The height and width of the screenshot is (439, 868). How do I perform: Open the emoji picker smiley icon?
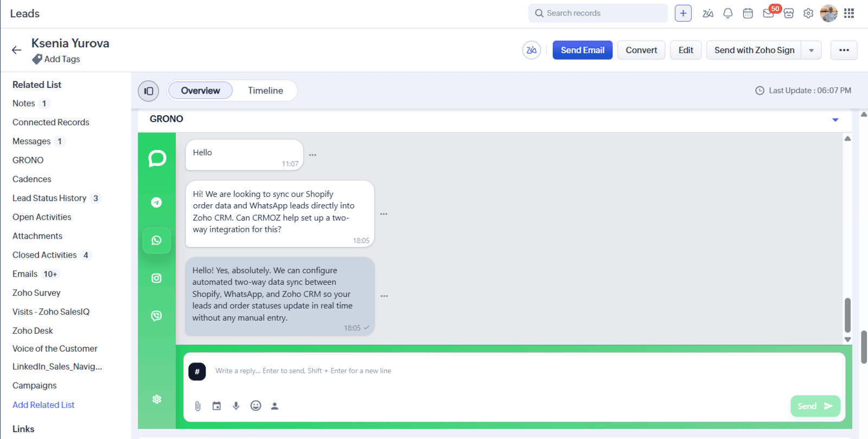tap(256, 405)
